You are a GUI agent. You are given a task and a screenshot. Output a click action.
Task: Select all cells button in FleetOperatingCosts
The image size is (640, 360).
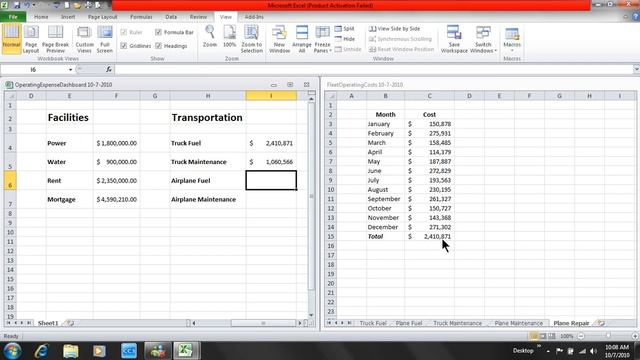tap(331, 96)
